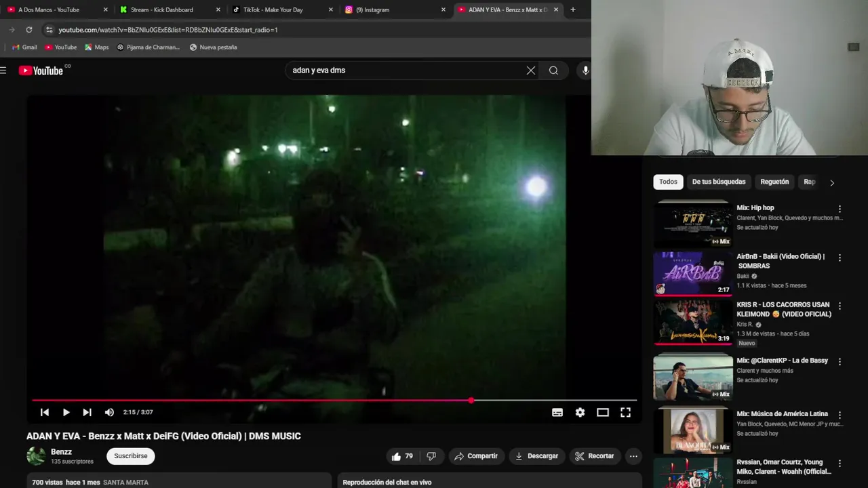
Task: Open the Pijama de Charman bookmark
Action: click(x=149, y=47)
